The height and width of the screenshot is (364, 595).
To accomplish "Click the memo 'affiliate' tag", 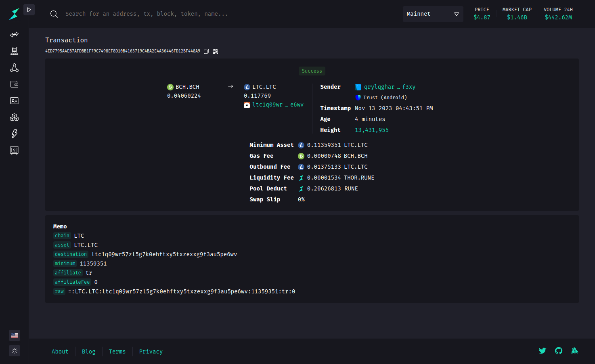I will pyautogui.click(x=68, y=273).
